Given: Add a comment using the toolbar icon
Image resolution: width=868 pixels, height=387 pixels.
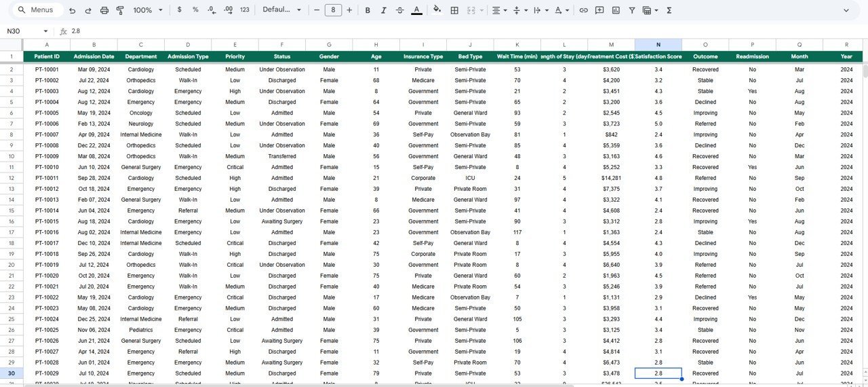Looking at the screenshot, I should [x=599, y=10].
